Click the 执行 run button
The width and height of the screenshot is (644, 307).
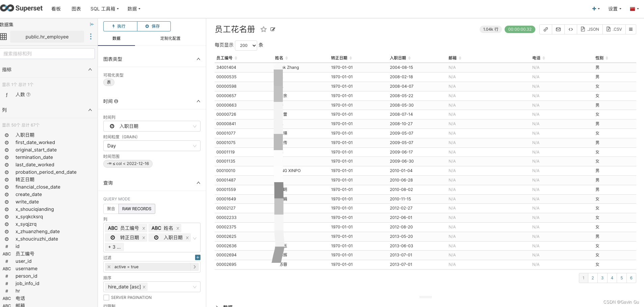click(x=120, y=26)
